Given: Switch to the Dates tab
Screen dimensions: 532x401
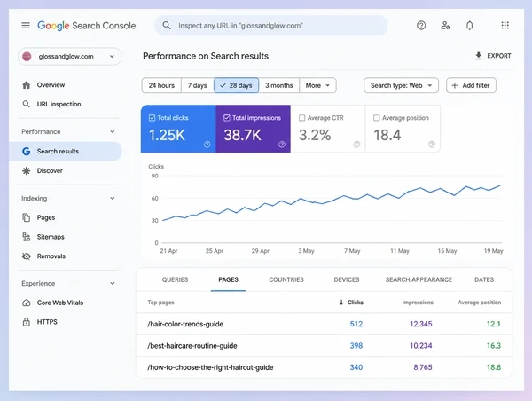Looking at the screenshot, I should coord(484,279).
